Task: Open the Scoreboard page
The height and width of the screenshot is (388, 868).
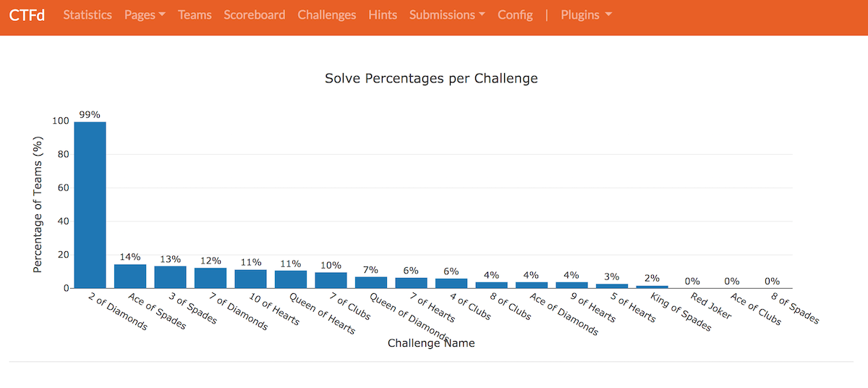Action: pos(255,14)
